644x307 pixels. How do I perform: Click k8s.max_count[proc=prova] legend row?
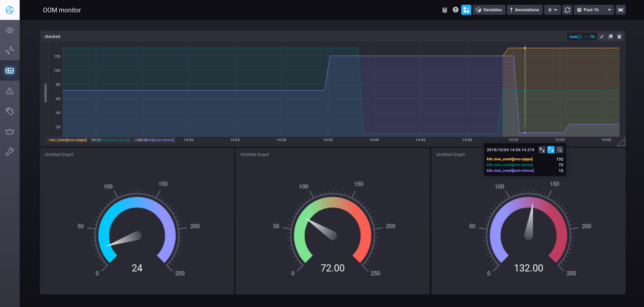click(525, 165)
